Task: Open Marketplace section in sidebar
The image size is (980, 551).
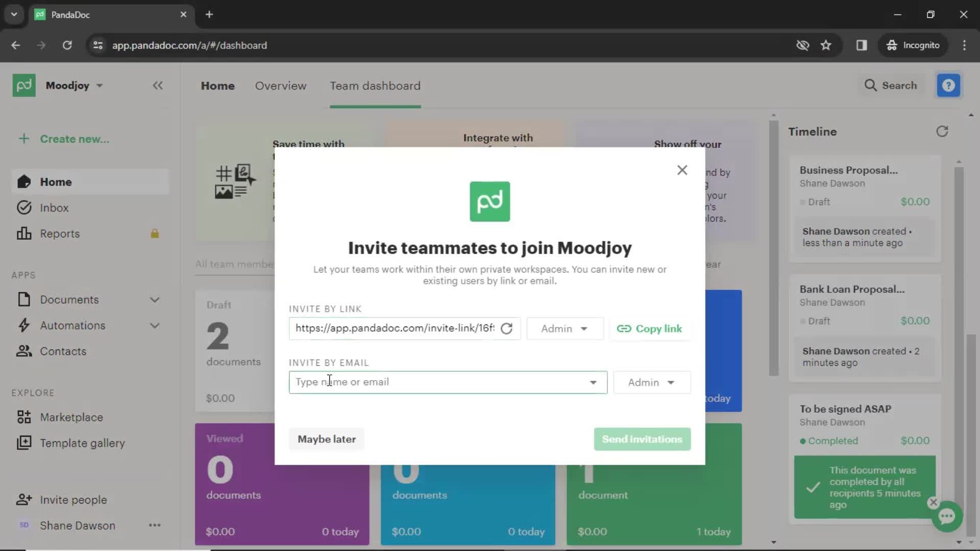Action: [71, 416]
